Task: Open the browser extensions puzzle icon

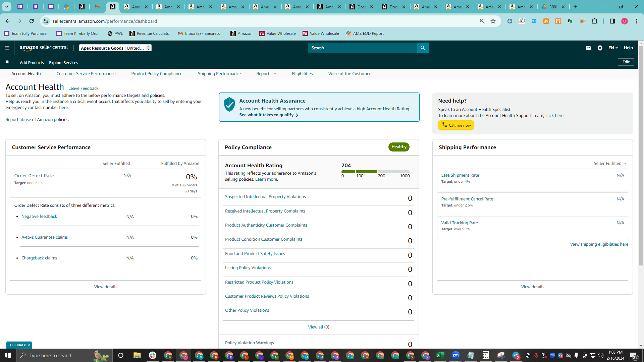Action: [594, 21]
